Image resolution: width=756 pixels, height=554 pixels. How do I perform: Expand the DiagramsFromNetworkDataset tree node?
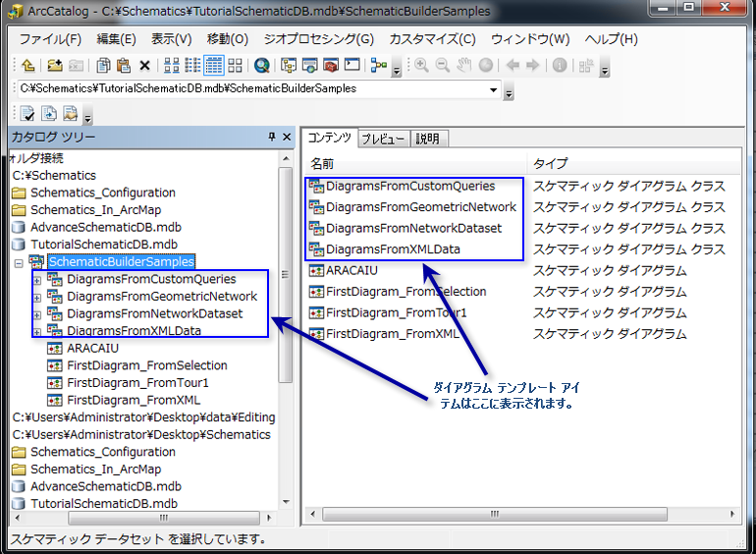point(37,315)
